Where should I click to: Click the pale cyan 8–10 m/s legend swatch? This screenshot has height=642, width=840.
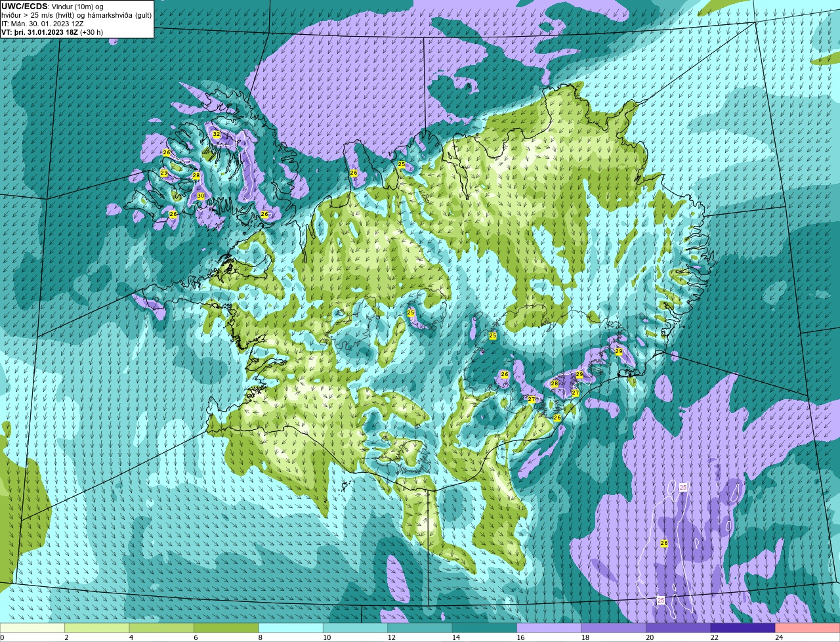click(291, 628)
